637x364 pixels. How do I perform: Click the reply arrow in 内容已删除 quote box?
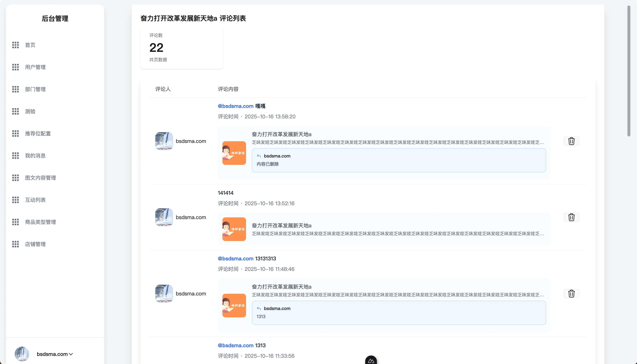tap(259, 156)
